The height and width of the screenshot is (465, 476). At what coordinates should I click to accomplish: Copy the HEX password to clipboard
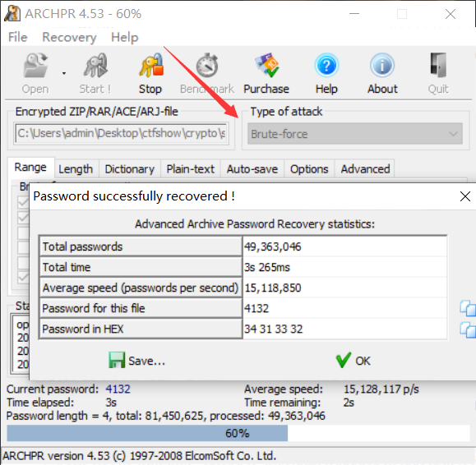pos(468,329)
